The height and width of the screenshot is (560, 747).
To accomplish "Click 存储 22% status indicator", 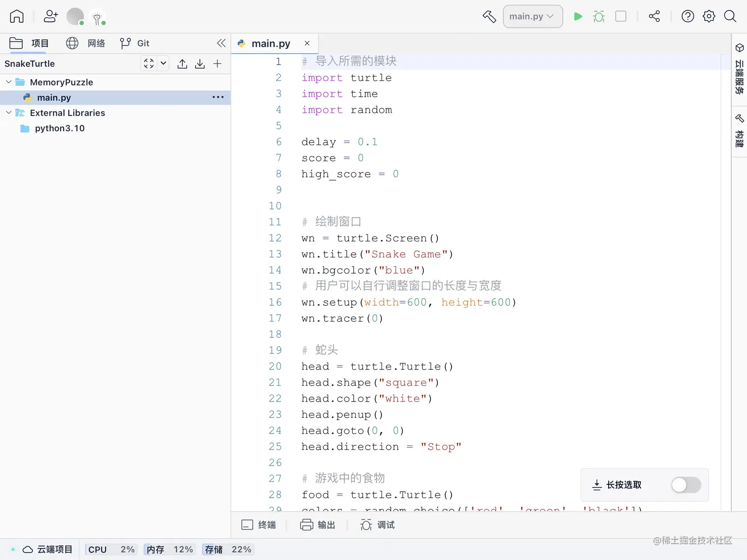I will [228, 550].
